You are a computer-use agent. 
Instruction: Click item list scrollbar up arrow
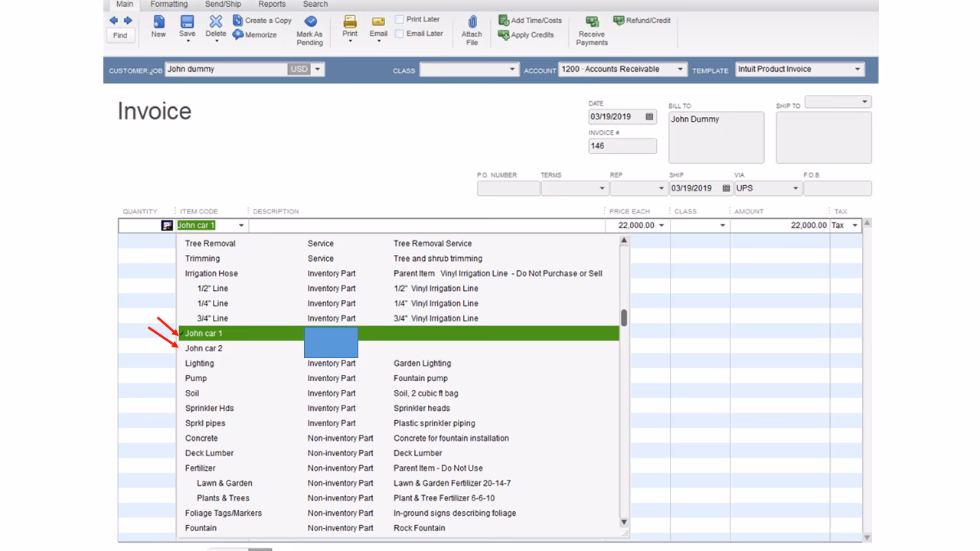pos(624,241)
